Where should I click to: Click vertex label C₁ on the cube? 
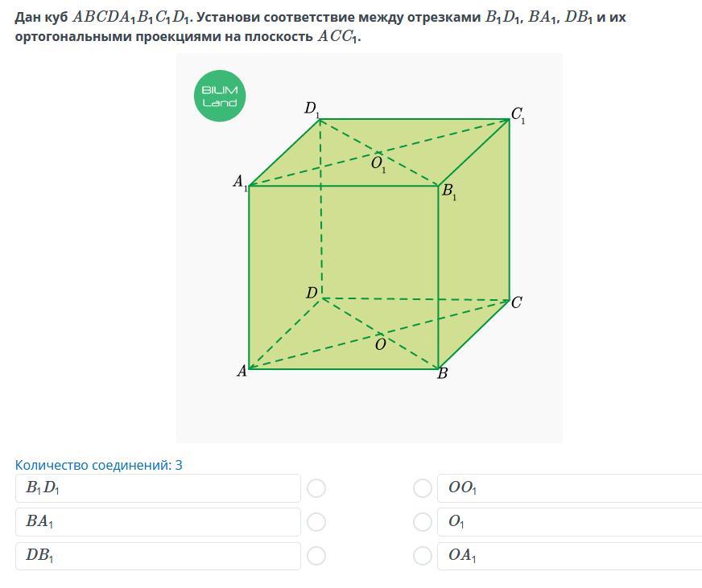click(518, 117)
